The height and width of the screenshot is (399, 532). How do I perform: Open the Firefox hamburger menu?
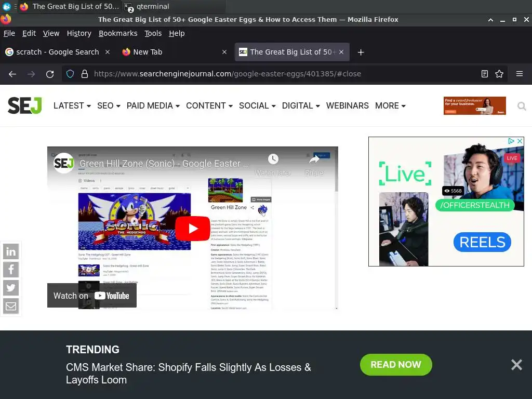pyautogui.click(x=520, y=74)
